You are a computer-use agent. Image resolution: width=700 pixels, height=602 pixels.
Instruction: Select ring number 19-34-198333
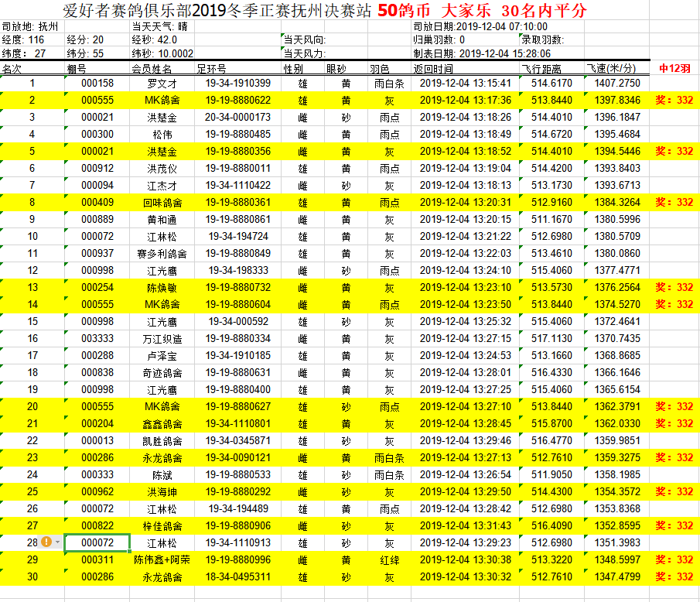coord(238,270)
